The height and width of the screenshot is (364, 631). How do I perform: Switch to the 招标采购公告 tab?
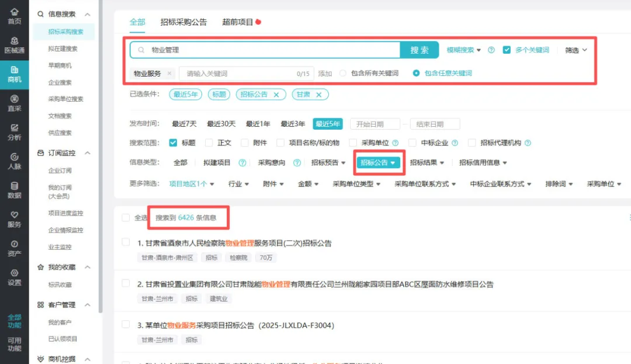183,22
